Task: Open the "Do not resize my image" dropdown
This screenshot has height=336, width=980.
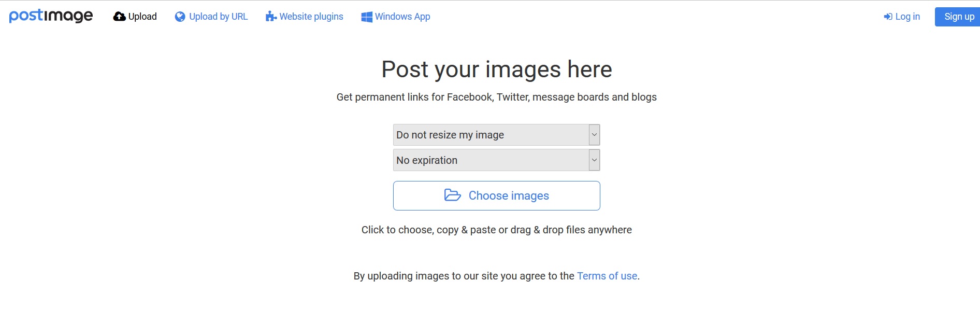Action: pos(491,135)
